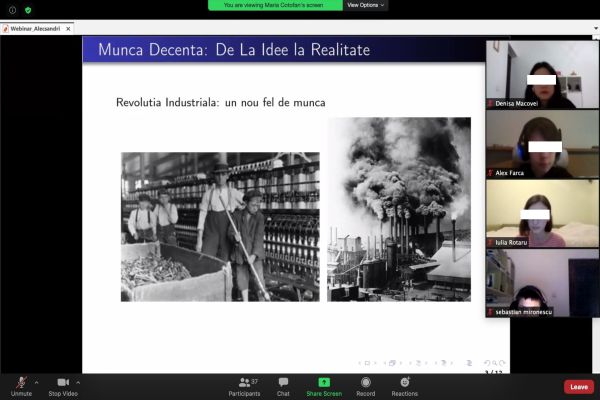Start recording with Record button
This screenshot has width=600, height=400.
366,385
